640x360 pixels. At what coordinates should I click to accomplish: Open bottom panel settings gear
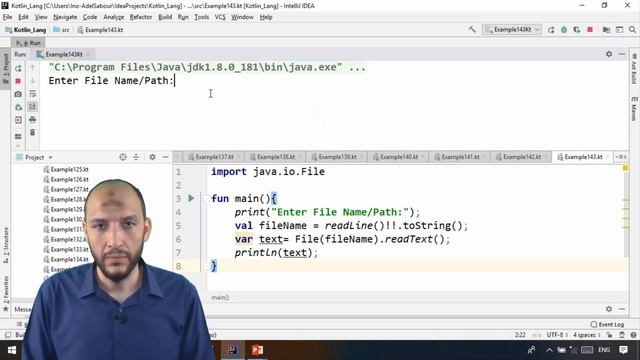pos(609,309)
